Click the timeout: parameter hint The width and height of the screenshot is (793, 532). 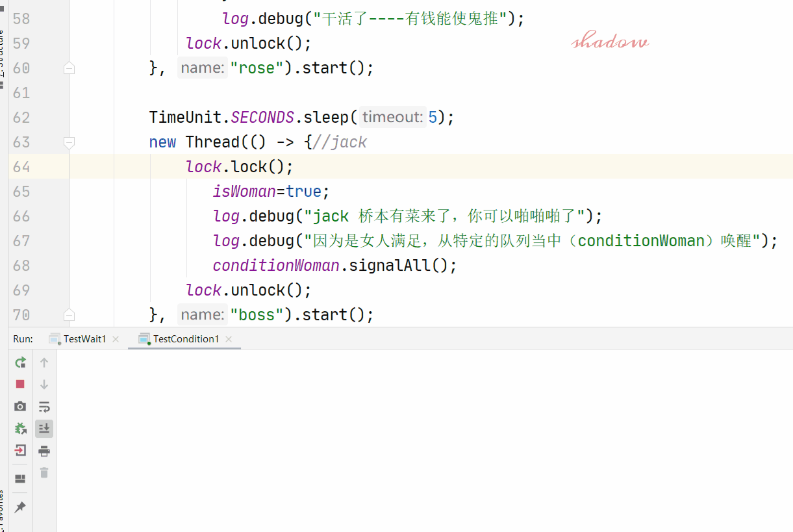[392, 117]
